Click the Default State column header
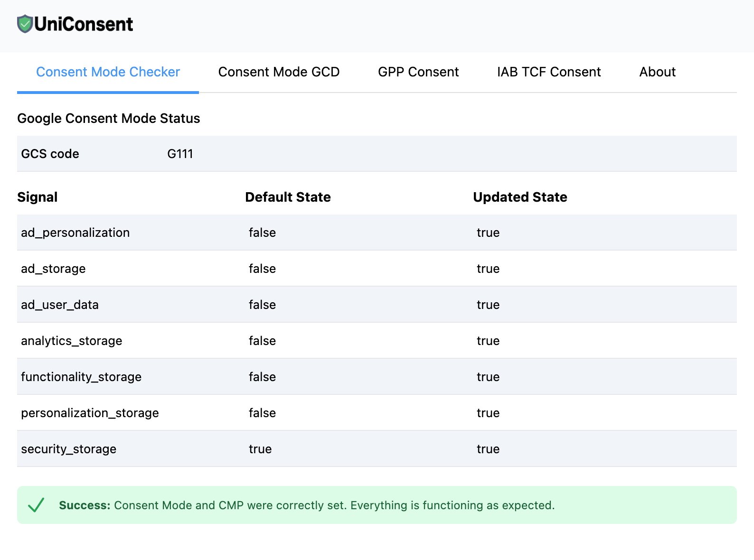Screen dimensions: 754x560 tap(288, 197)
